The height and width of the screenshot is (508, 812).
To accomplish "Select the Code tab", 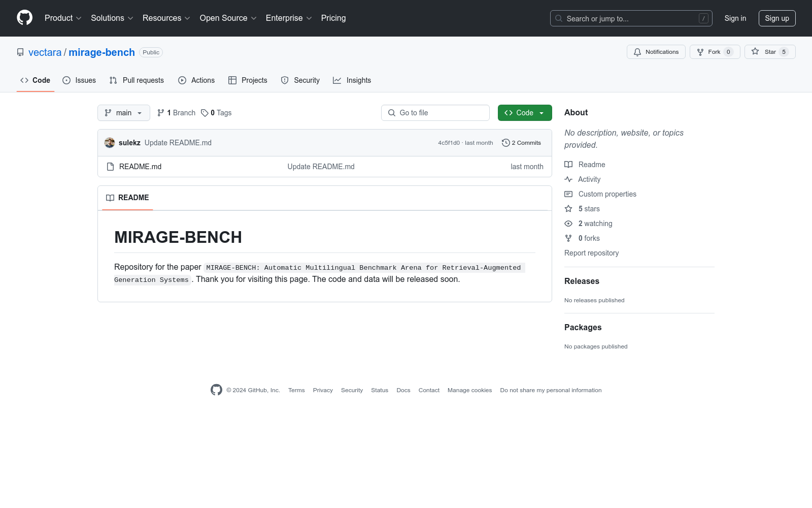I will point(36,80).
